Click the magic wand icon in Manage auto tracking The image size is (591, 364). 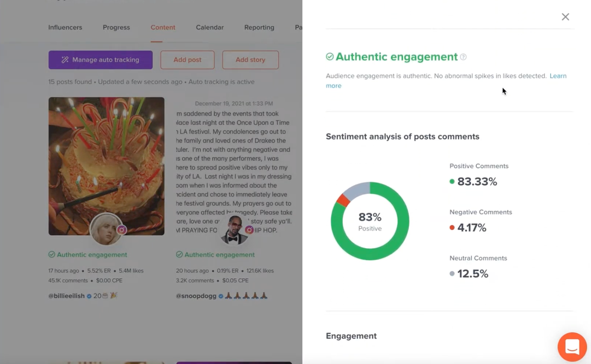65,60
